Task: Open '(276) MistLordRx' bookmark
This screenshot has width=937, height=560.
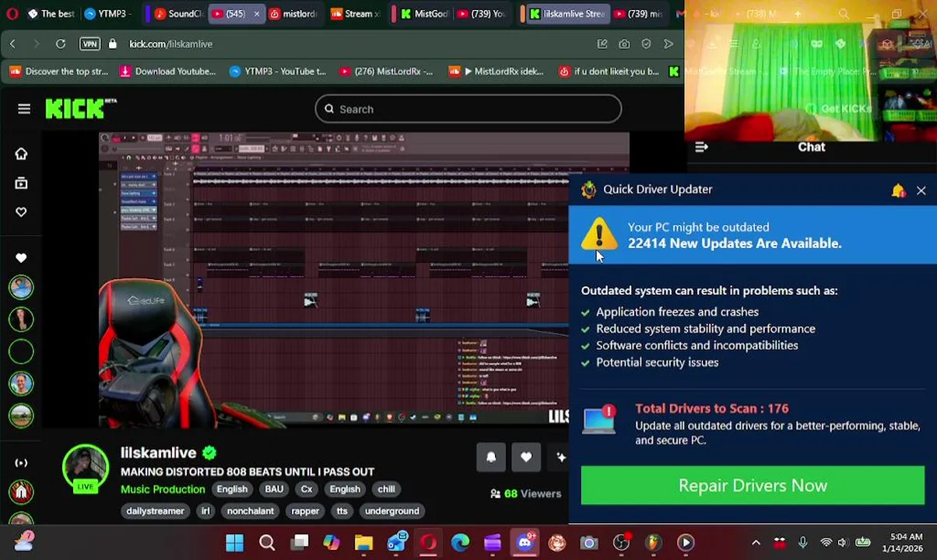Action: point(386,72)
